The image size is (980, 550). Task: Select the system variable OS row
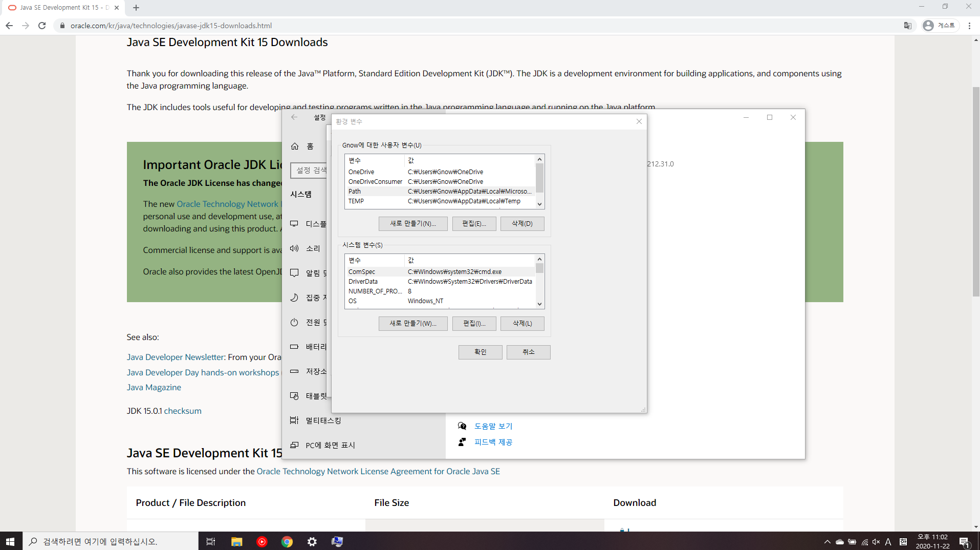(x=440, y=301)
